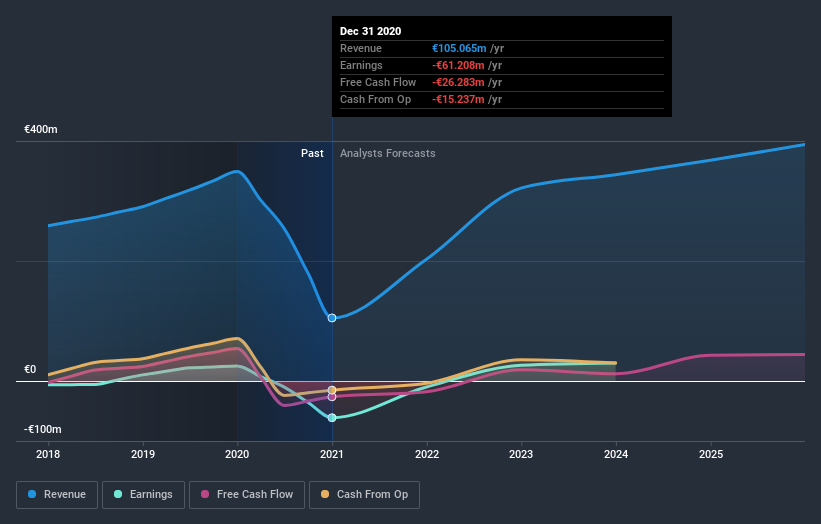Select the 2023 x-axis label
This screenshot has width=821, height=524.
[x=521, y=454]
